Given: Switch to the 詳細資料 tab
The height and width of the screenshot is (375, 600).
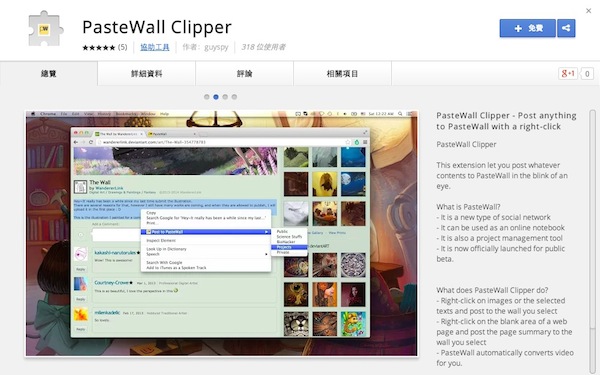Looking at the screenshot, I should (147, 73).
